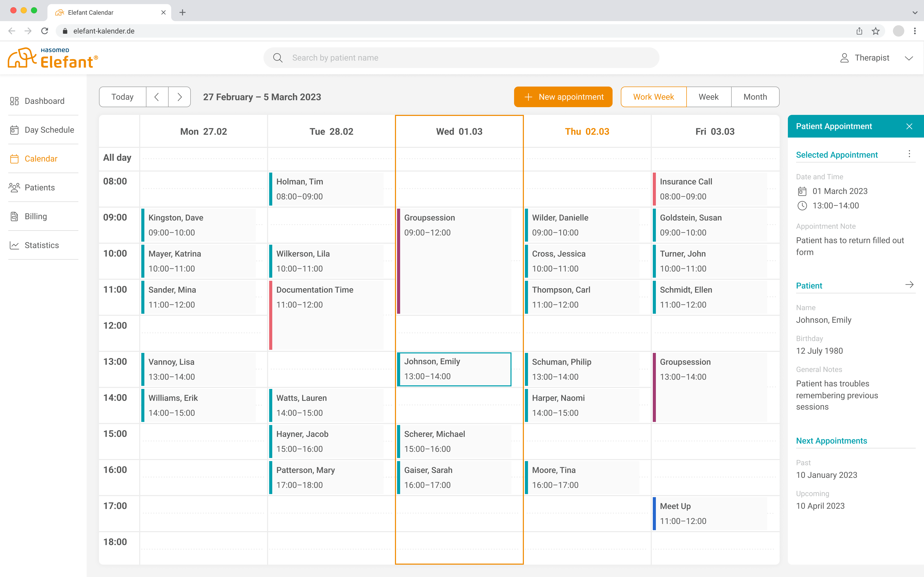Switch to Week view
The height and width of the screenshot is (577, 924).
point(708,97)
